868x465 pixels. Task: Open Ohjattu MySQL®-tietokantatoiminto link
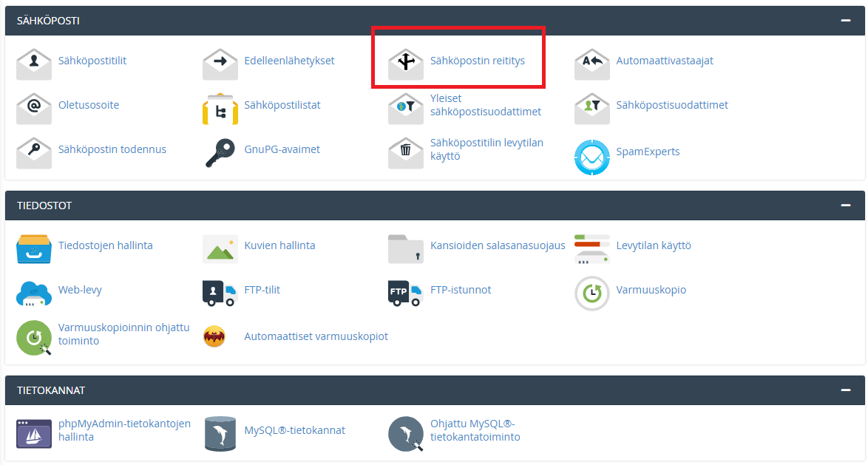click(x=475, y=430)
